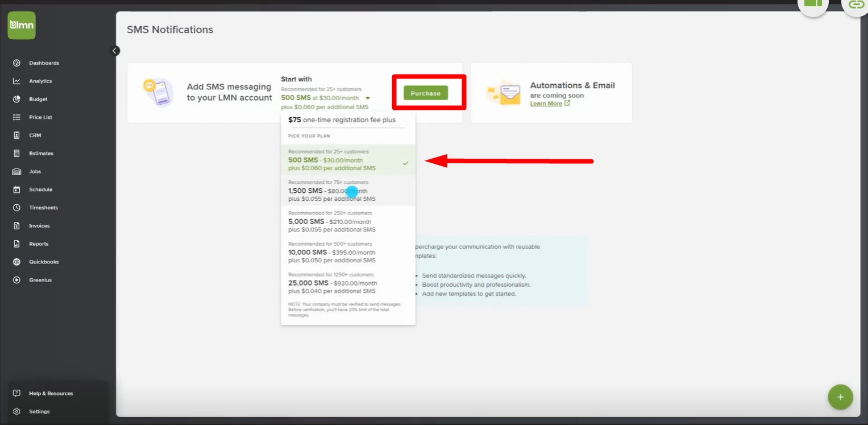This screenshot has height=425, width=868.
Task: Click the Quickbooks icon
Action: 16,262
